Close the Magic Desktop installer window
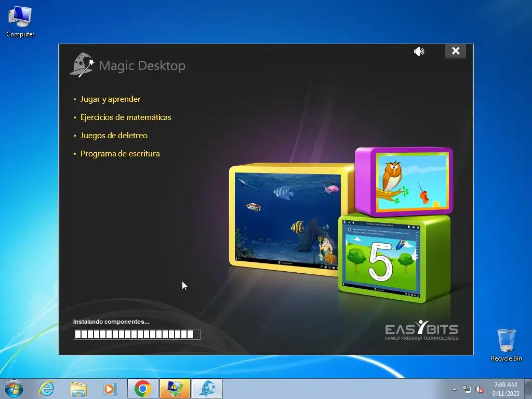The image size is (532, 399). [x=455, y=51]
